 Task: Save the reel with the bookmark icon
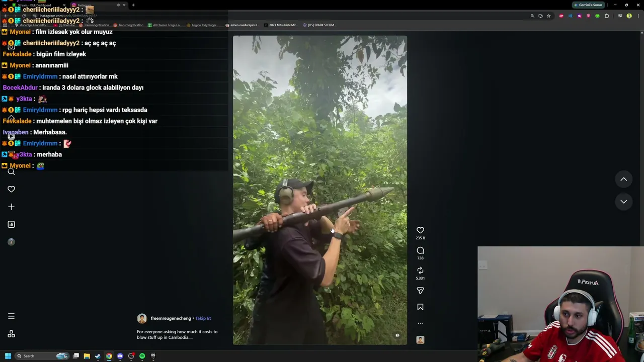click(x=420, y=307)
